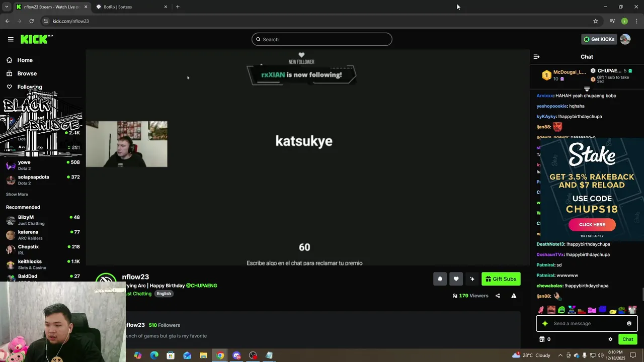Click the nflow23 channel name
This screenshot has height=362, width=644.
[x=135, y=277]
